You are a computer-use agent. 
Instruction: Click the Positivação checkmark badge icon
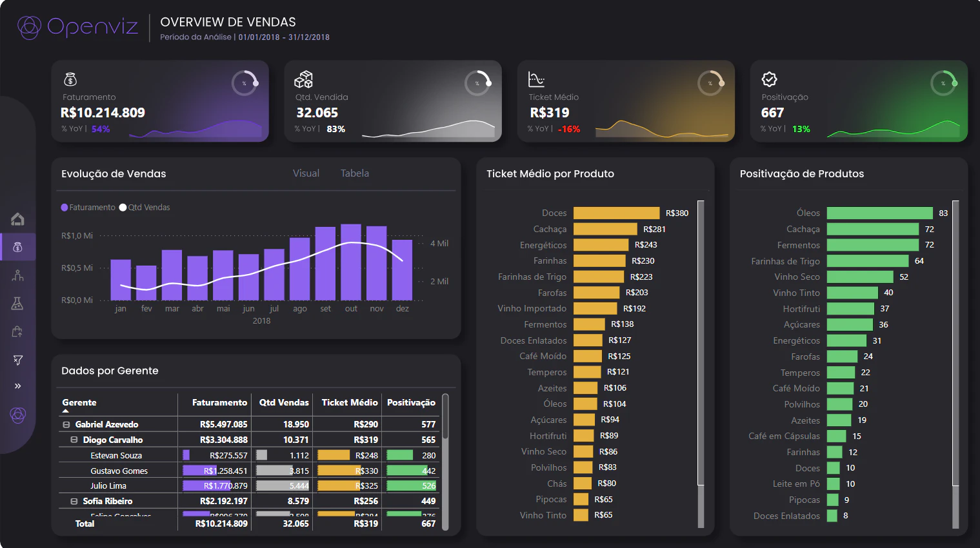769,79
